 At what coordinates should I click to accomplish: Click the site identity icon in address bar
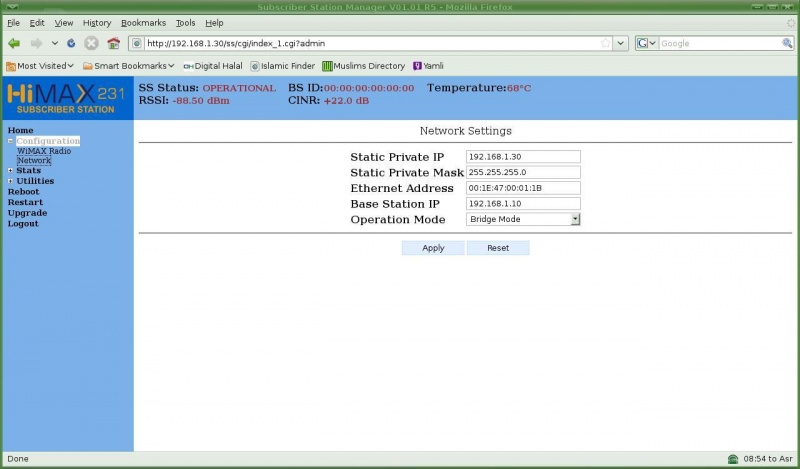[x=137, y=43]
